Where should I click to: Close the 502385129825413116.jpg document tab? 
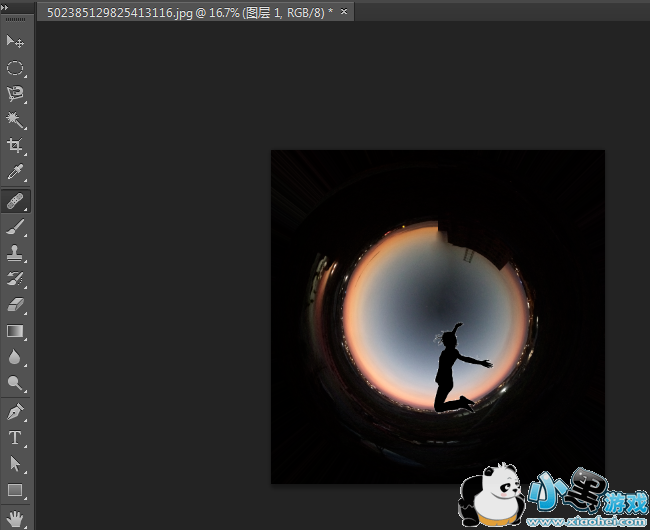pos(344,12)
